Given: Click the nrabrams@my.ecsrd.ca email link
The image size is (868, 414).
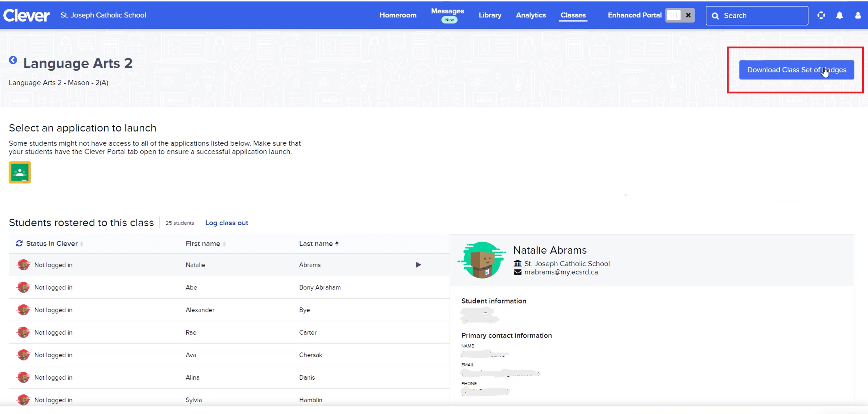Looking at the screenshot, I should click(561, 272).
